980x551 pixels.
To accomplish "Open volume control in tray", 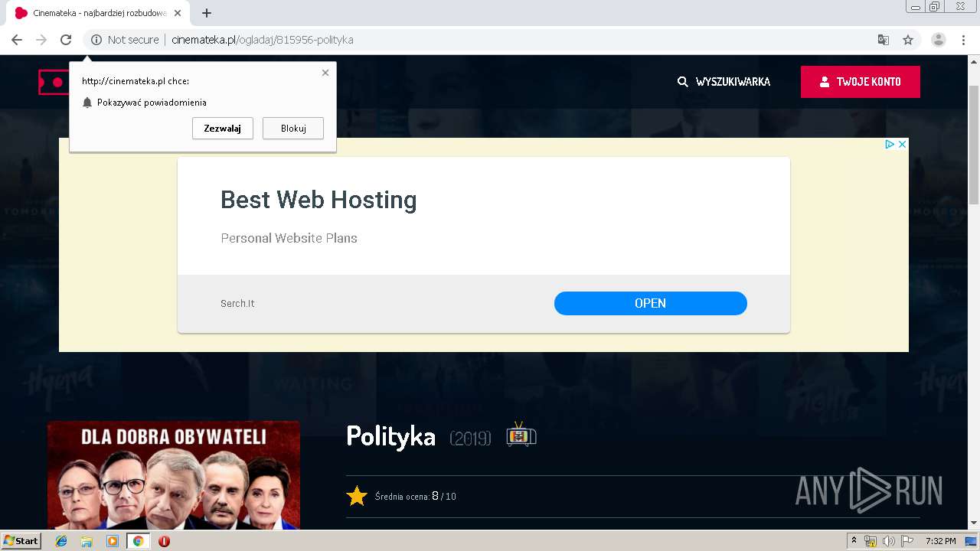I will 888,541.
